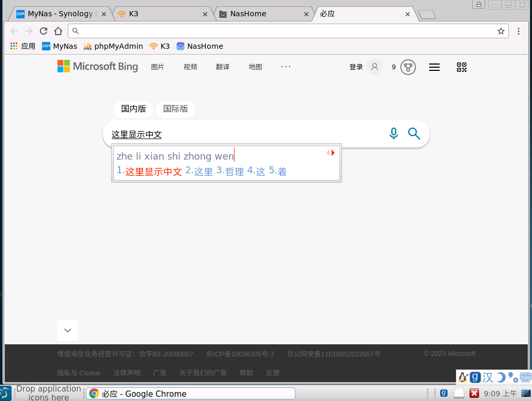Click the magnifier search icon in Bing
This screenshot has height=401, width=532.
[414, 134]
